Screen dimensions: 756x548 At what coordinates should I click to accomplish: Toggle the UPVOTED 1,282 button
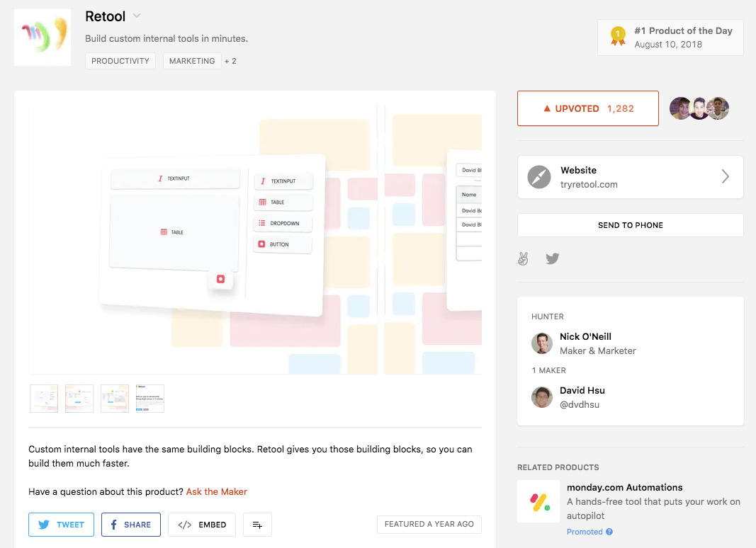pyautogui.click(x=588, y=108)
